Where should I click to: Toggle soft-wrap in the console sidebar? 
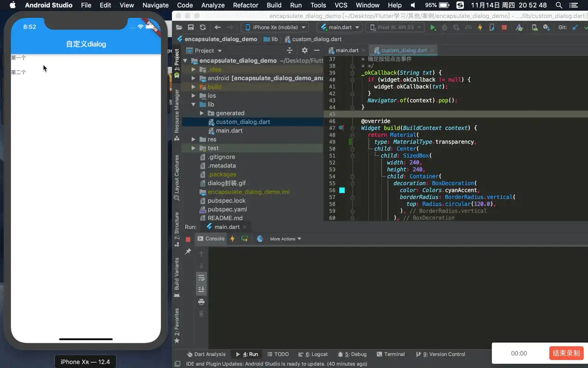pyautogui.click(x=201, y=278)
